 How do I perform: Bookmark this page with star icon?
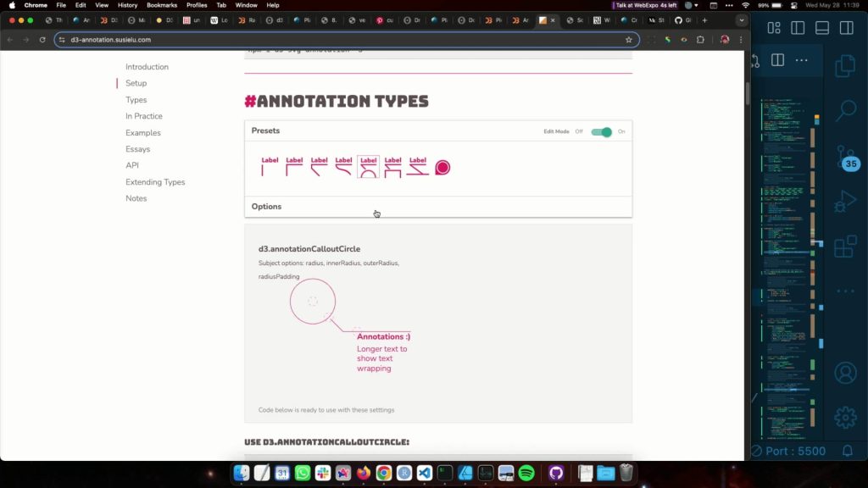click(628, 40)
